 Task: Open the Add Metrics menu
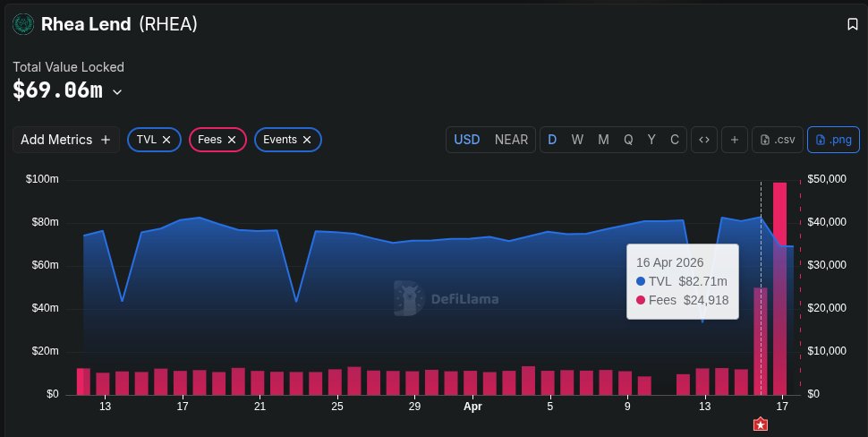click(x=66, y=140)
